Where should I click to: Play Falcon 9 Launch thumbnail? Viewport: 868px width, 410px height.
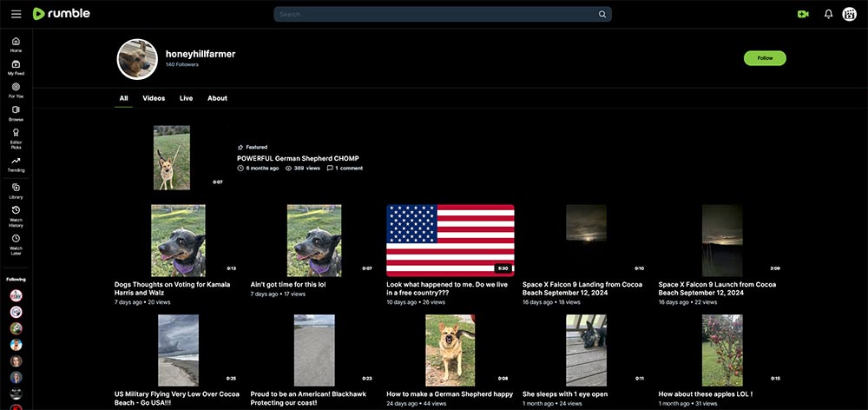click(x=722, y=241)
